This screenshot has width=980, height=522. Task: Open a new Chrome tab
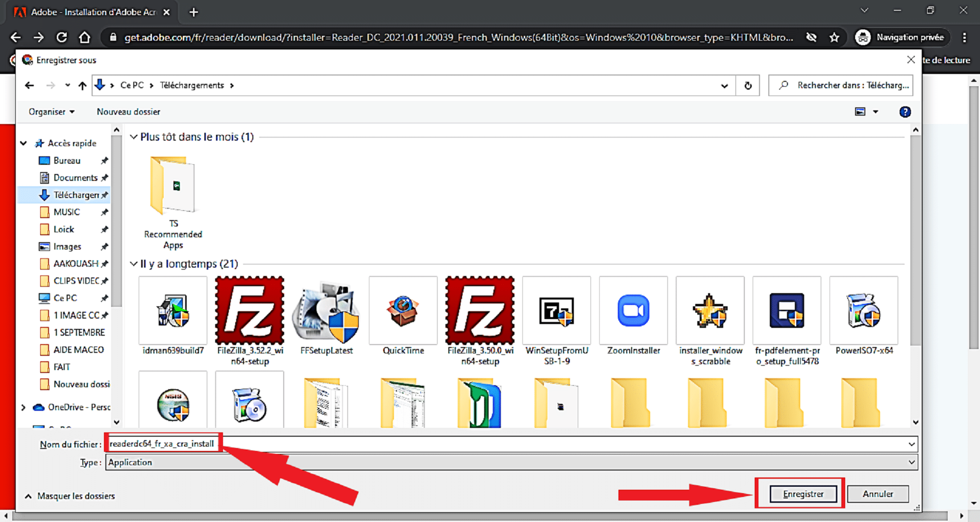pyautogui.click(x=194, y=12)
